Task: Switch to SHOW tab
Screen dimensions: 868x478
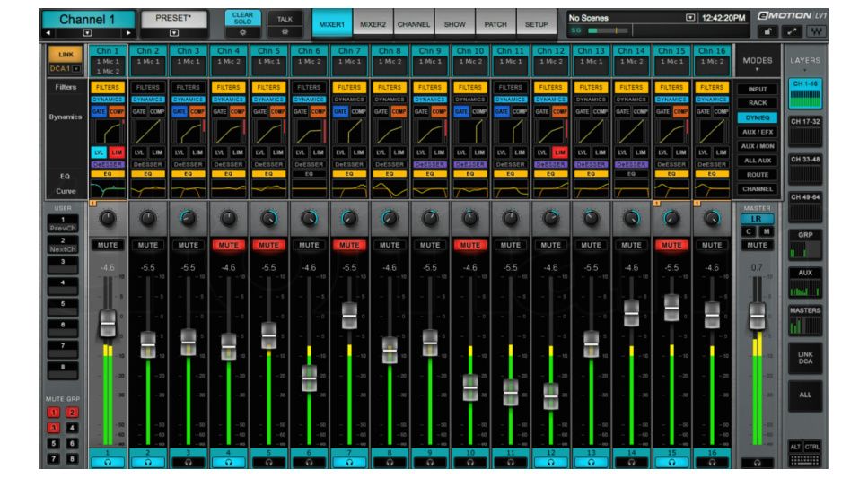Action: [454, 24]
